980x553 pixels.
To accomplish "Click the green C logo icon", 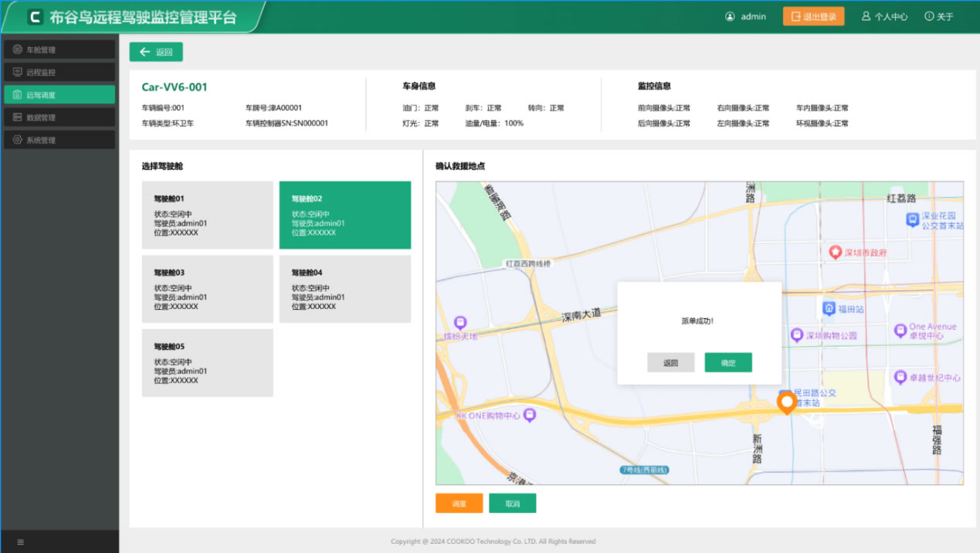I will (35, 17).
